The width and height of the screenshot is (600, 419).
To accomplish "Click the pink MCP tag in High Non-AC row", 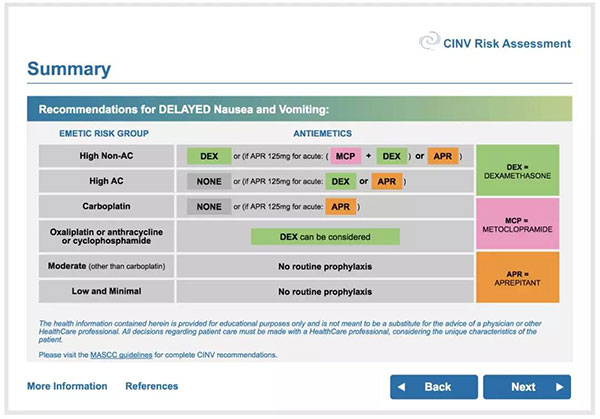I will pos(346,156).
